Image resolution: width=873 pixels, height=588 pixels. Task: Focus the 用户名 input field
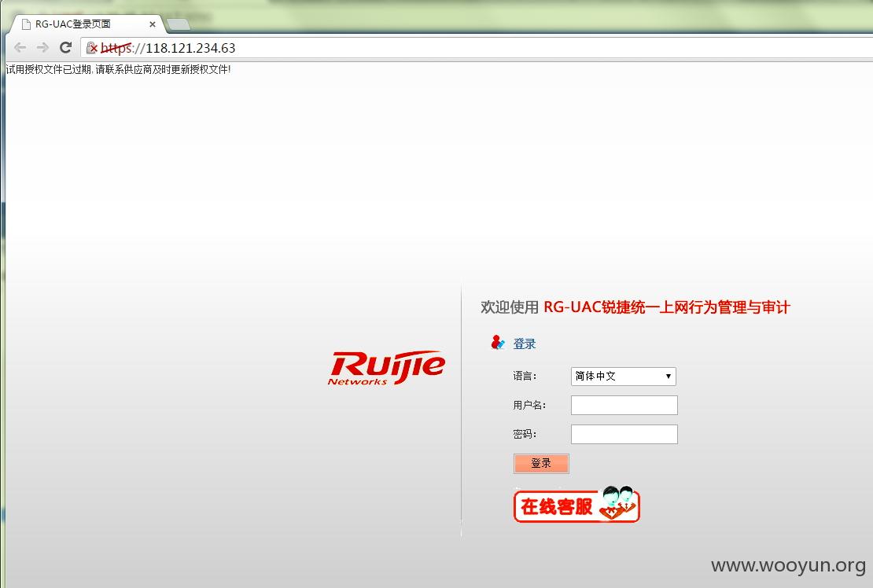pyautogui.click(x=624, y=405)
